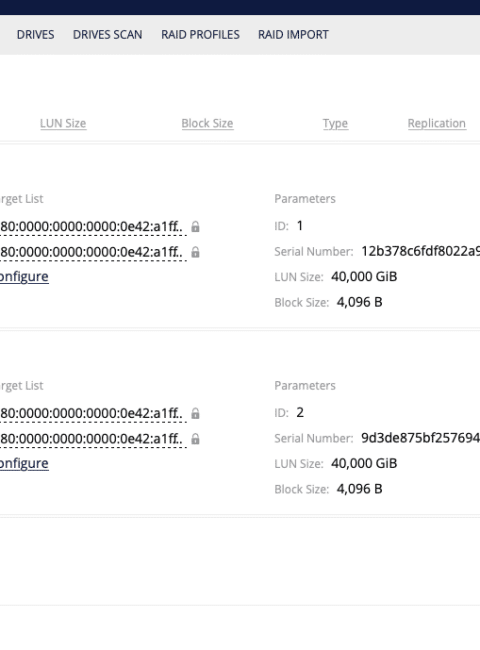Viewport: 480px width, 650px height.
Task: Sort by the Replication column header
Action: pyautogui.click(x=436, y=123)
